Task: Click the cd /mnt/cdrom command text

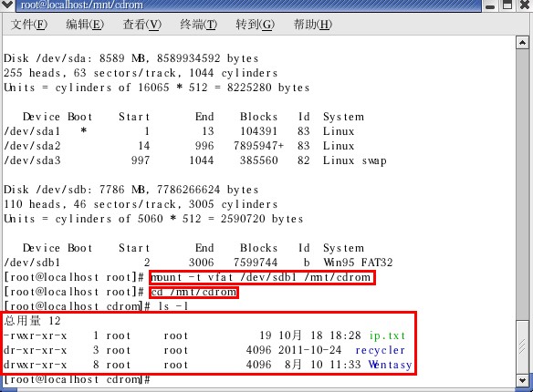Action: (x=193, y=293)
